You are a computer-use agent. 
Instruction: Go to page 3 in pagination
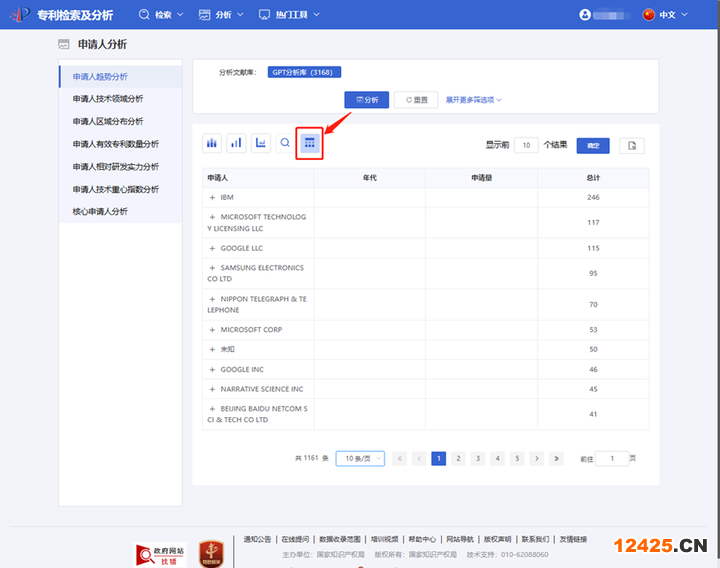(x=477, y=458)
